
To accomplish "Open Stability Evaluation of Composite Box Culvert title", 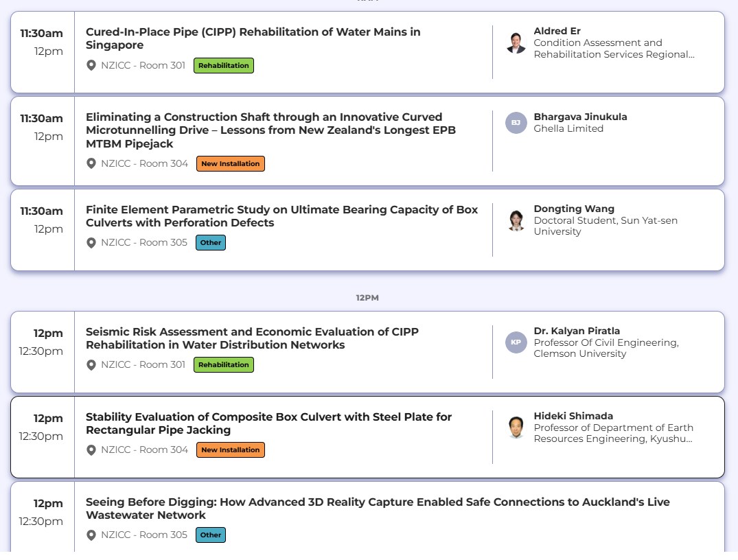I will coord(268,423).
